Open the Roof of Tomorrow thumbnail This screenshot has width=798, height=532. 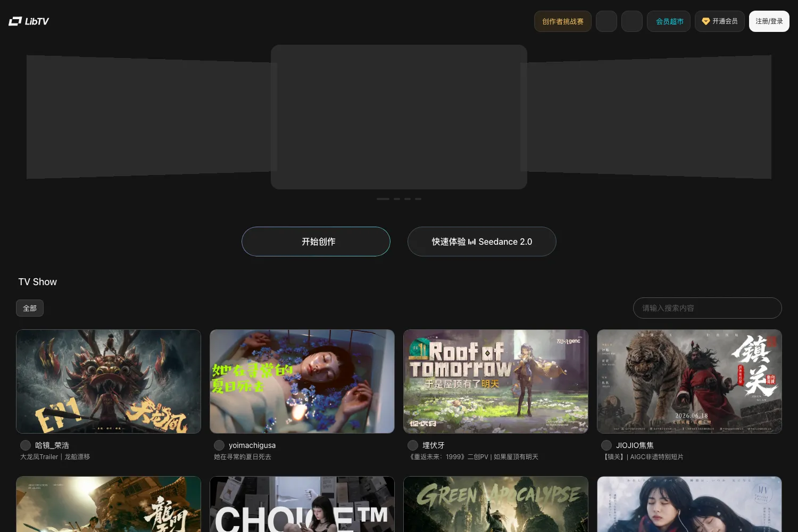tap(496, 381)
